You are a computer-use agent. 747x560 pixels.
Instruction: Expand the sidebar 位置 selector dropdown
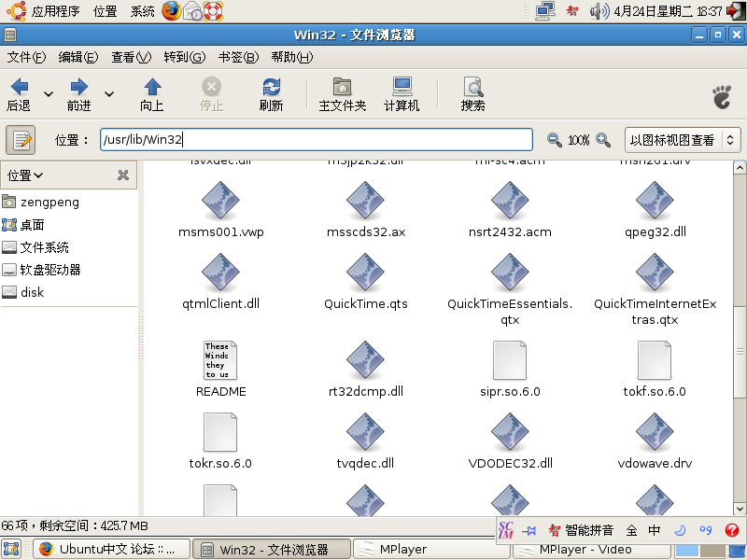pyautogui.click(x=25, y=175)
